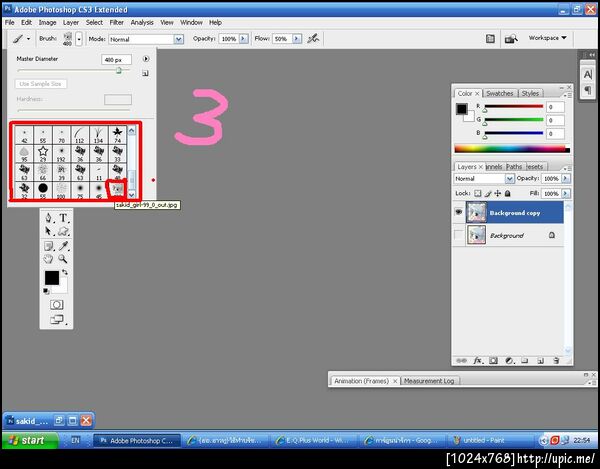Open the tool preset picker arrow

pos(28,39)
